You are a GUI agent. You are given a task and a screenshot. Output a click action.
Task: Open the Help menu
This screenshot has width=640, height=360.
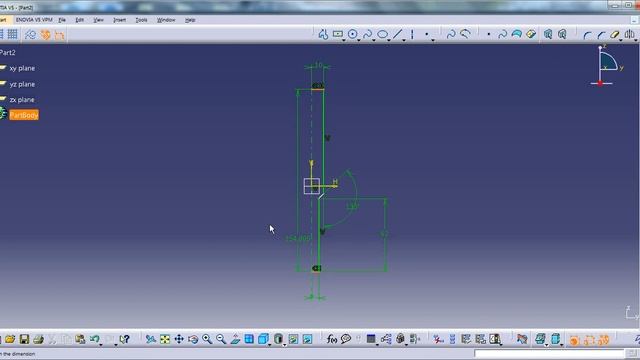point(190,20)
